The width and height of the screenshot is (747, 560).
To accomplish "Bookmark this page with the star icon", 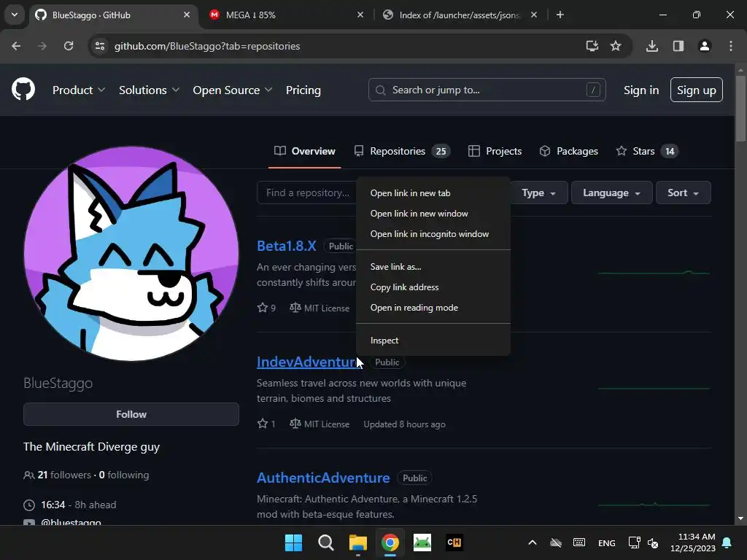I will (616, 46).
